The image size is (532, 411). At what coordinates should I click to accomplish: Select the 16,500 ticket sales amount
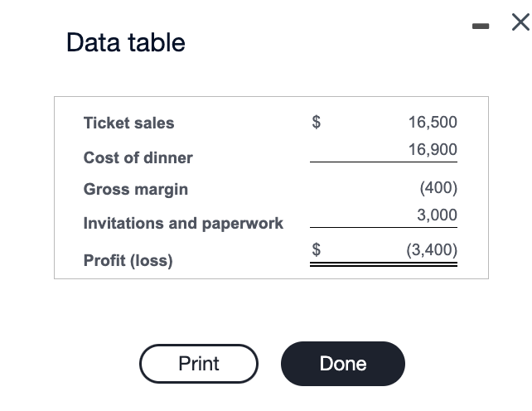[x=432, y=123]
